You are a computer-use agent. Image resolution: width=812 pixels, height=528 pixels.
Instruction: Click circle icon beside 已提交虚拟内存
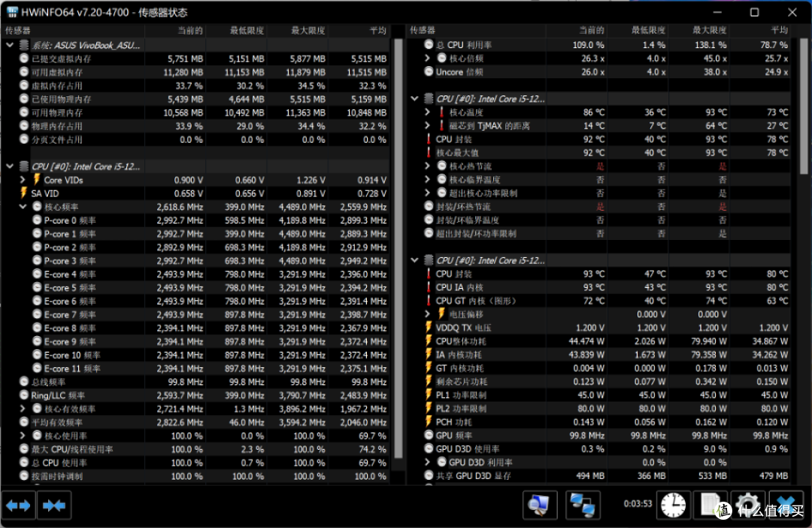click(24, 58)
